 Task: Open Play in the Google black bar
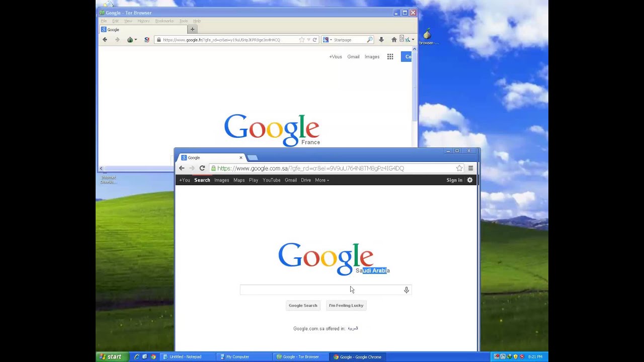pos(254,180)
